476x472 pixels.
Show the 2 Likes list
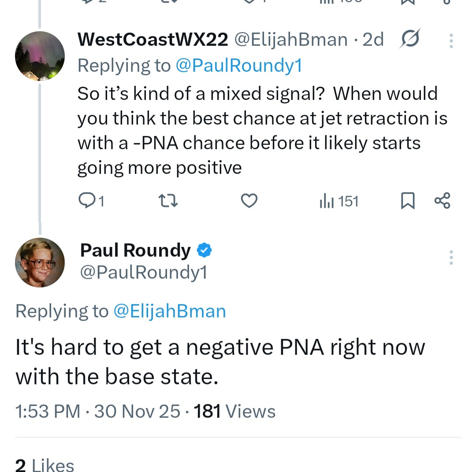[45, 465]
